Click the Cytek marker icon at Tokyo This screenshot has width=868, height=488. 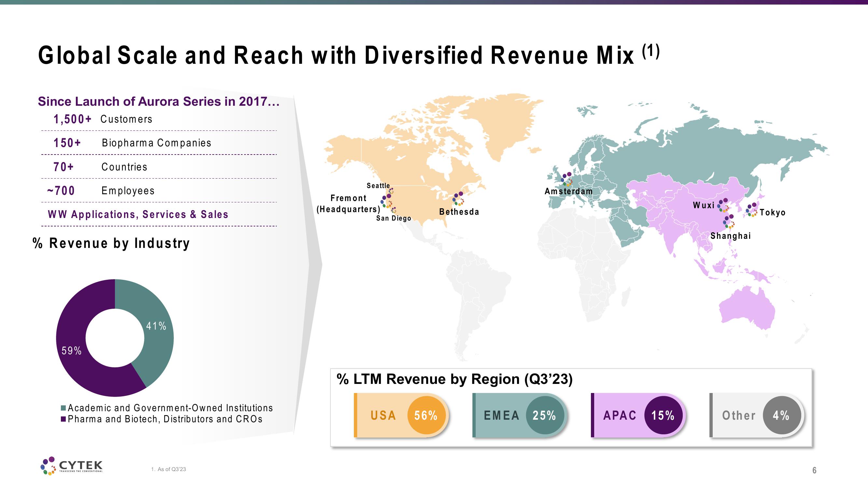751,210
